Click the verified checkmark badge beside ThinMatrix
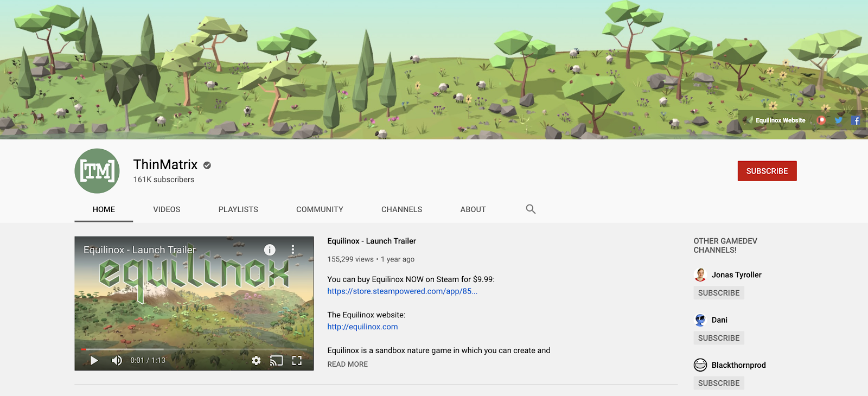Screen dimensions: 868x396 pyautogui.click(x=207, y=165)
